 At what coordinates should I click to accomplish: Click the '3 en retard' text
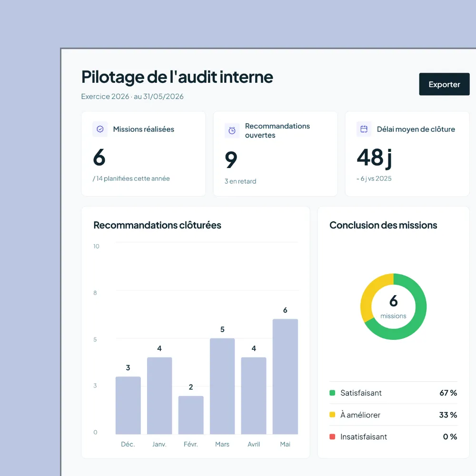(x=240, y=181)
